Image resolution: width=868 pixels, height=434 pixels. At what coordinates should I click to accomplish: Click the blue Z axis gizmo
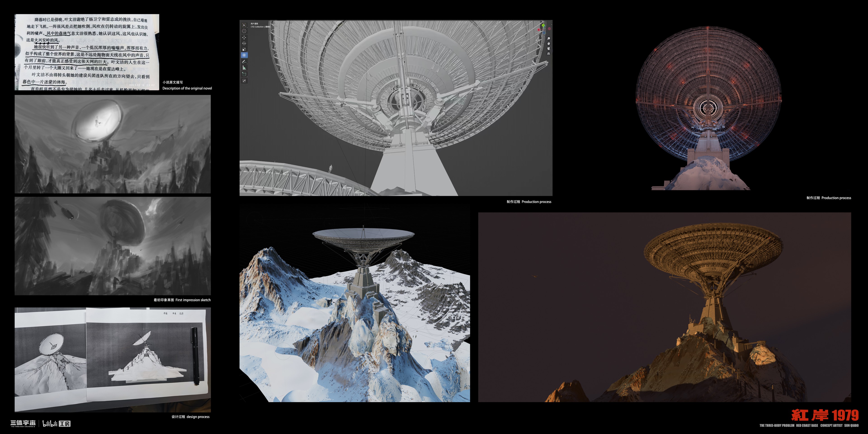tap(544, 33)
